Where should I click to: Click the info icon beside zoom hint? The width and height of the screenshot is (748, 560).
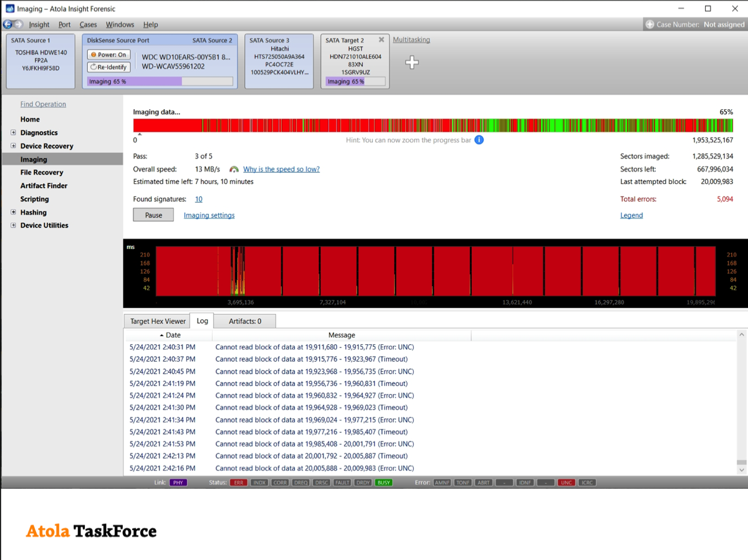(x=479, y=140)
